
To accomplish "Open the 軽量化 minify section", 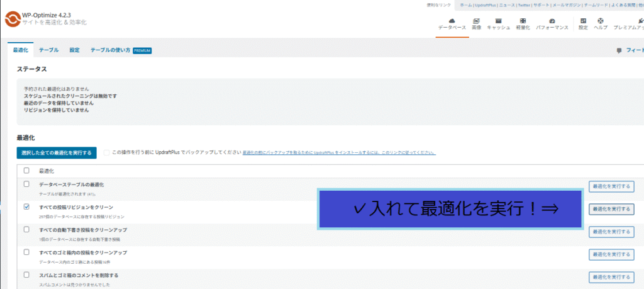I will [523, 25].
